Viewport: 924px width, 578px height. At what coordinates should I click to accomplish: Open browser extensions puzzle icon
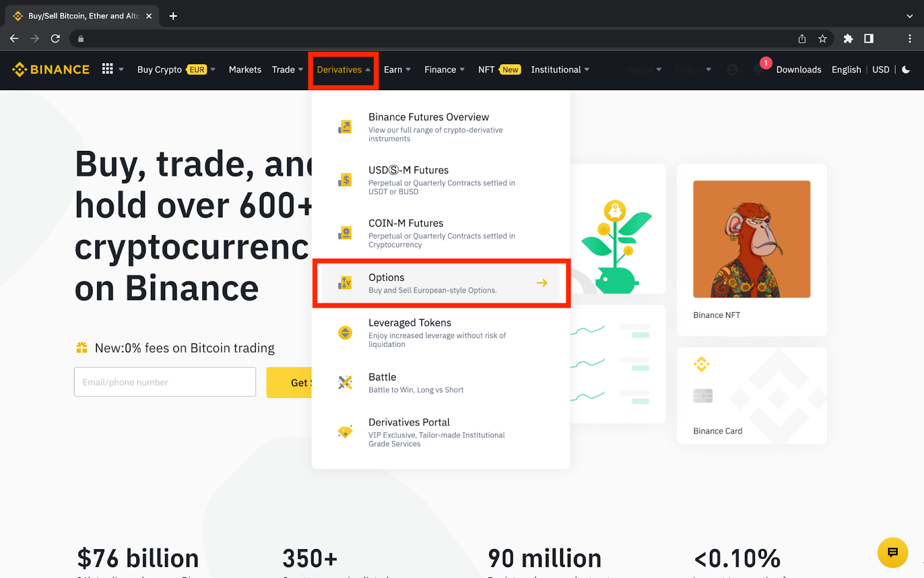[848, 39]
